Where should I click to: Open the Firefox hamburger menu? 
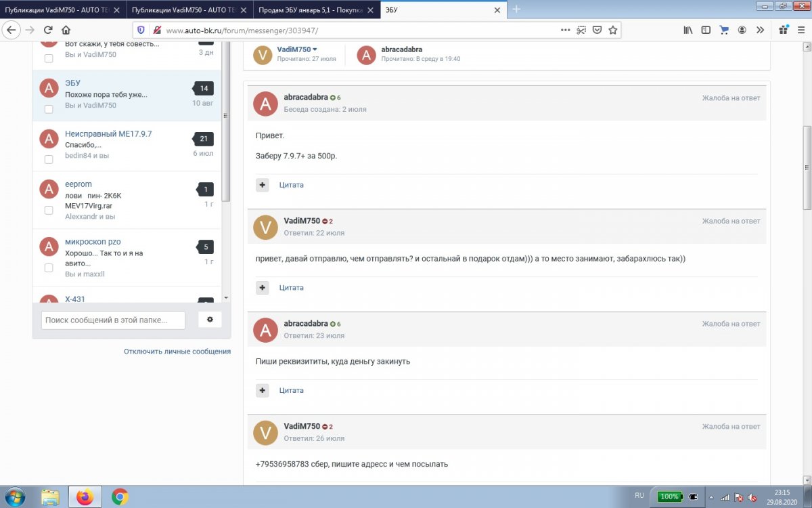click(801, 30)
